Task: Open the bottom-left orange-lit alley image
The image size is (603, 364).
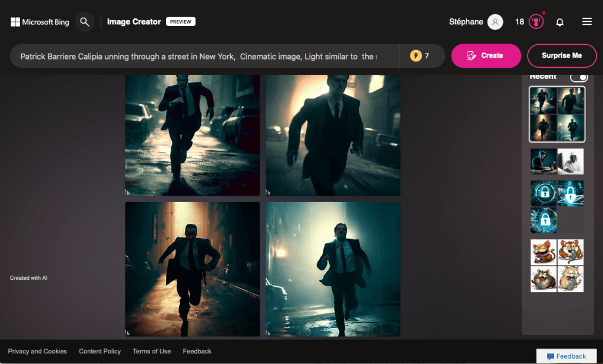Action: (x=192, y=269)
